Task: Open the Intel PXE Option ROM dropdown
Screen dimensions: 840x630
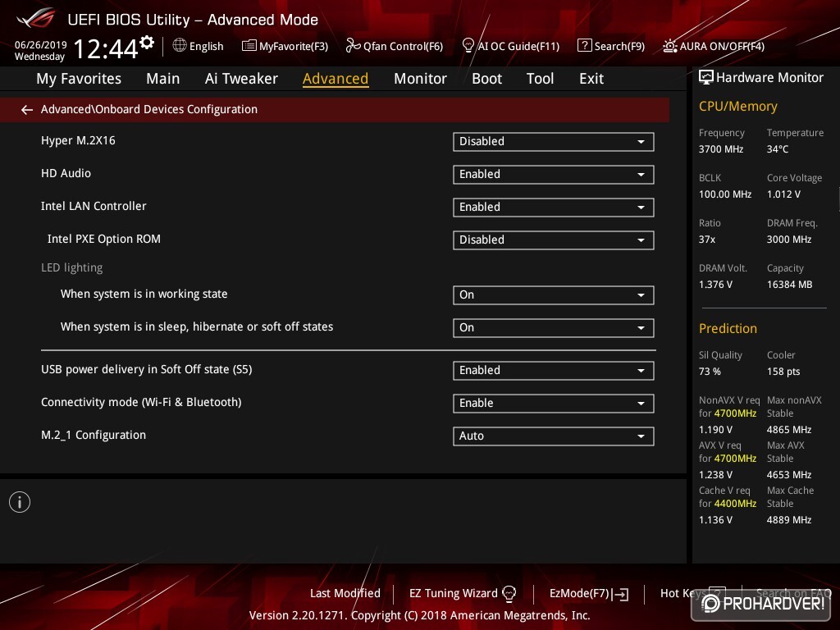Action: (x=554, y=240)
